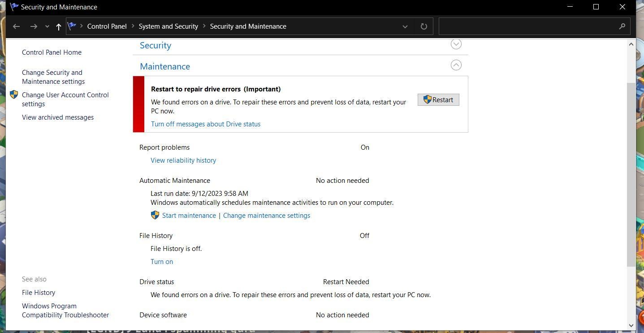Click the Automatic Maintenance label

point(175,181)
